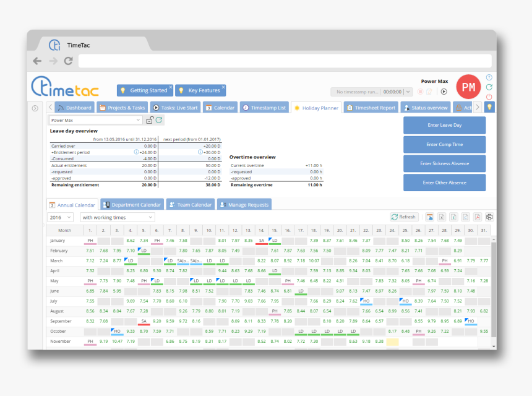The width and height of the screenshot is (532, 396).
Task: Close the Getting Started hint tab
Action: tap(171, 87)
